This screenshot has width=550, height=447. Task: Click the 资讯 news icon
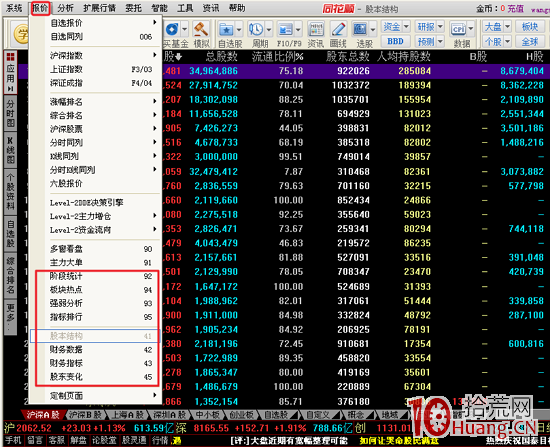[x=316, y=29]
